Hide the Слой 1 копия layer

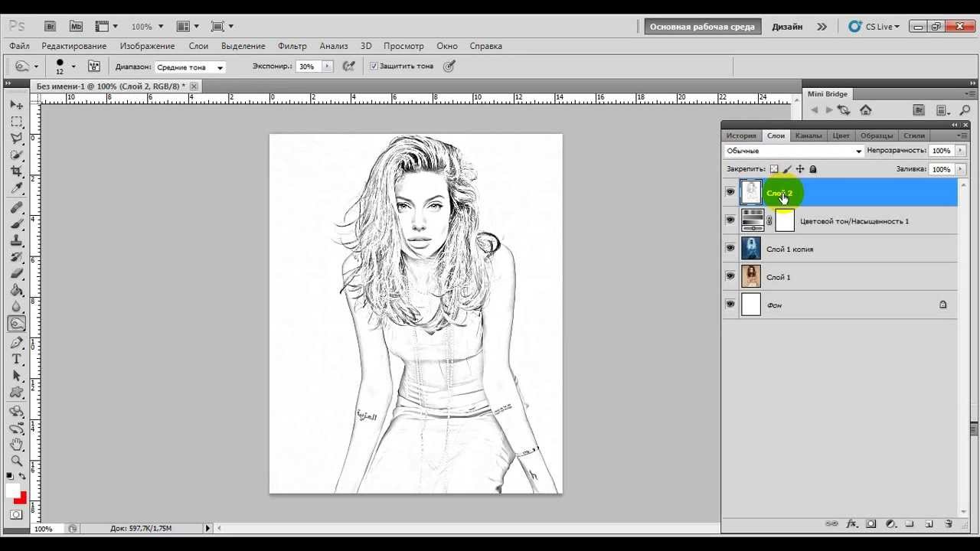pyautogui.click(x=730, y=249)
